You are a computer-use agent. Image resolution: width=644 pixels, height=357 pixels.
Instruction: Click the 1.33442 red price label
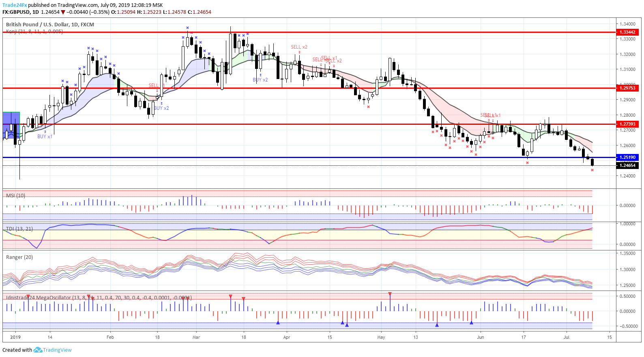627,32
